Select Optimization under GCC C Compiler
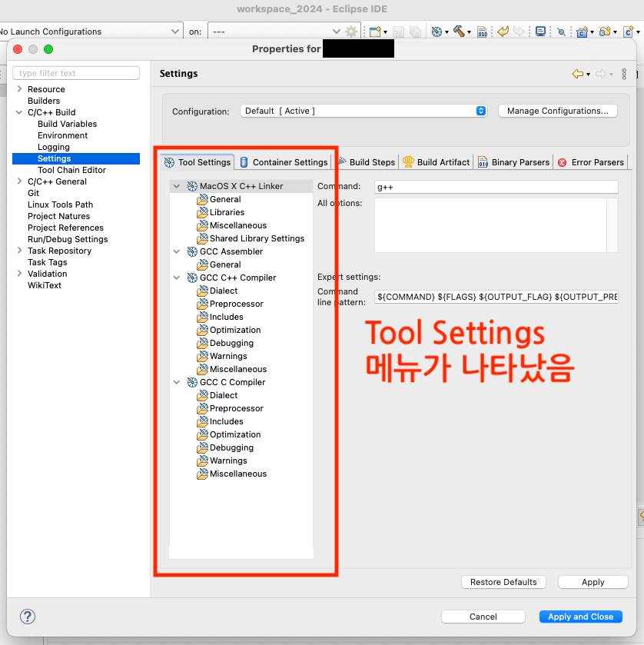 coord(235,434)
